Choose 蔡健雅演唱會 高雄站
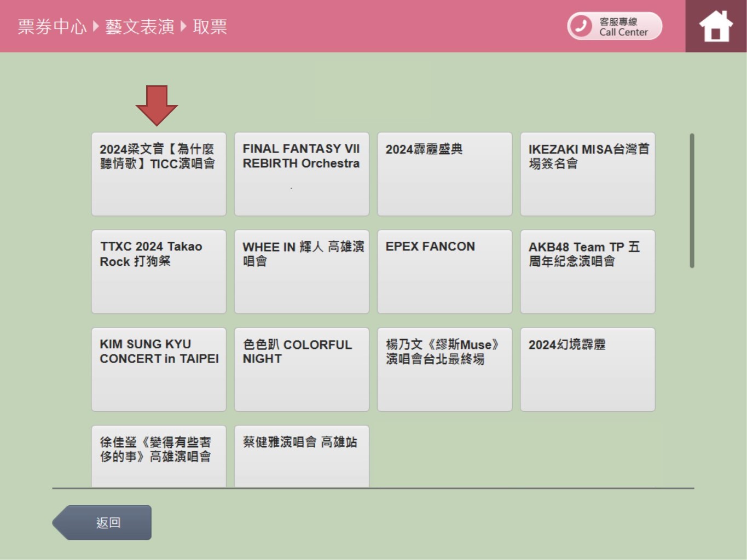Viewport: 747px width, 560px height. tap(302, 456)
